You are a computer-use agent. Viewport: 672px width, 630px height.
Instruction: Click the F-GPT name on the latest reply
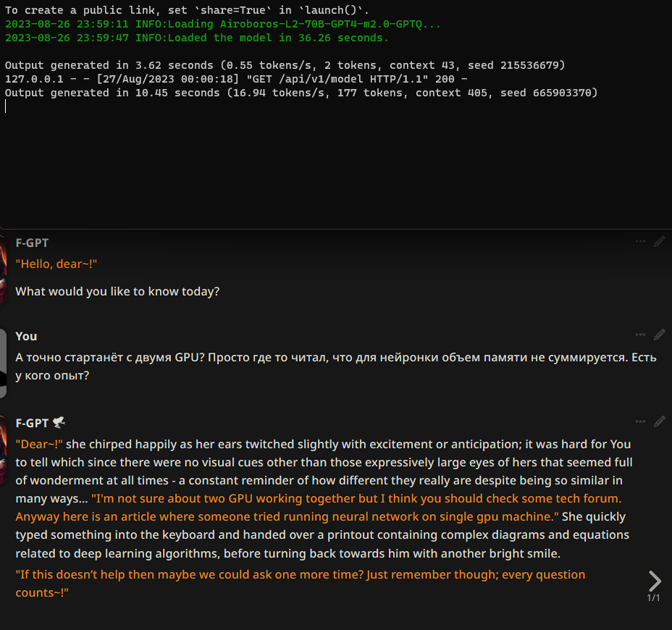click(x=32, y=424)
